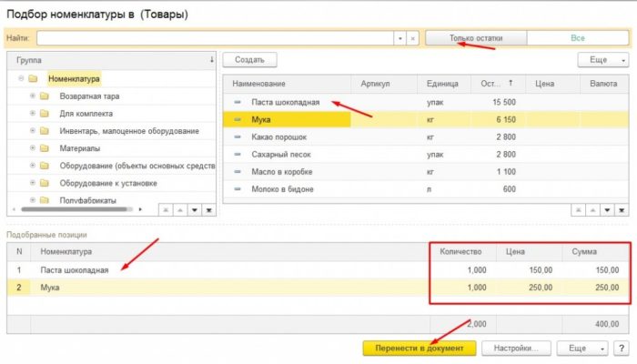Select the Возвратная тара group
This screenshot has height=364, width=637.
click(89, 96)
